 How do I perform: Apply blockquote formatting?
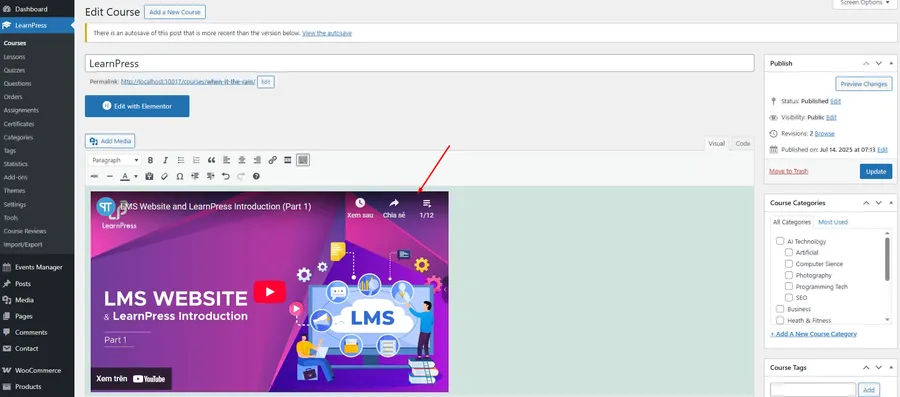[x=211, y=160]
